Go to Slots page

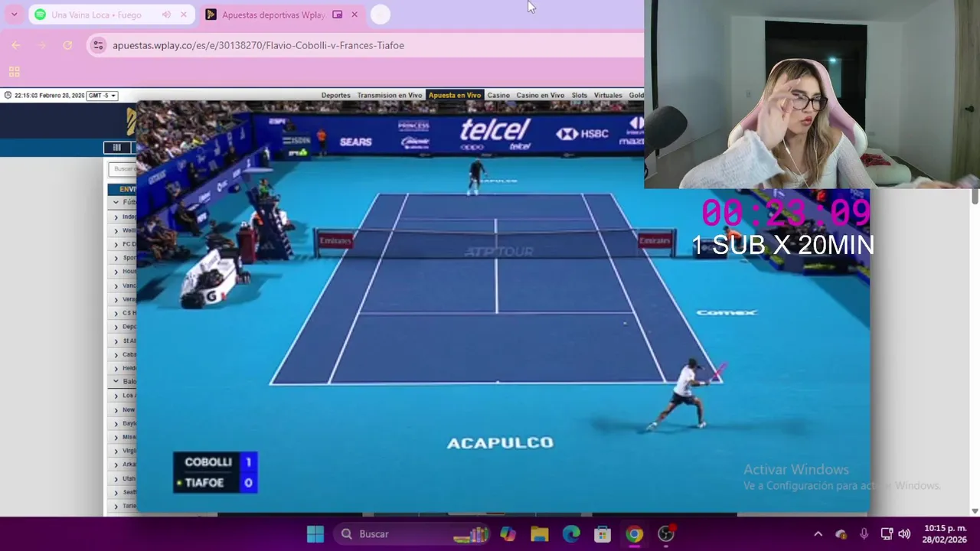click(x=580, y=96)
